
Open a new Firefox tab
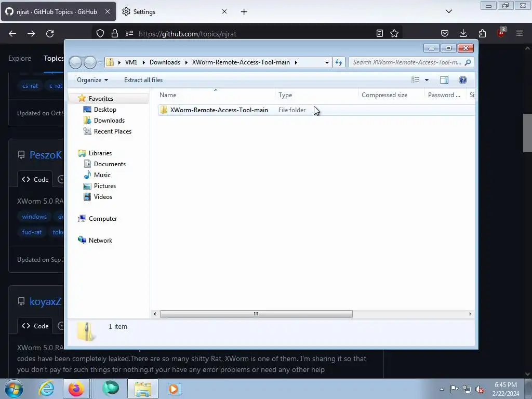coord(244,12)
